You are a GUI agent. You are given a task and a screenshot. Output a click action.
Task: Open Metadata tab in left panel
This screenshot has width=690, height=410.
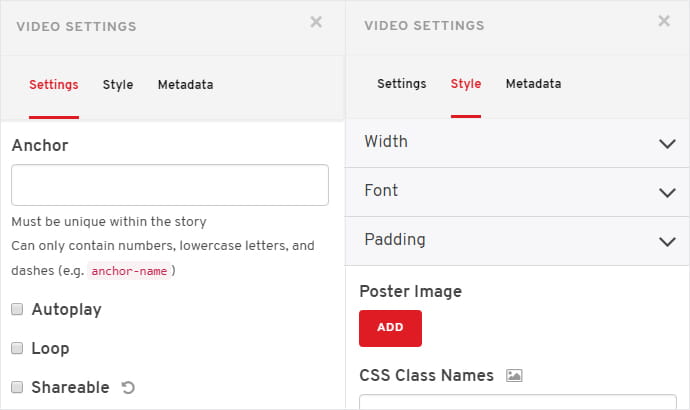click(186, 84)
